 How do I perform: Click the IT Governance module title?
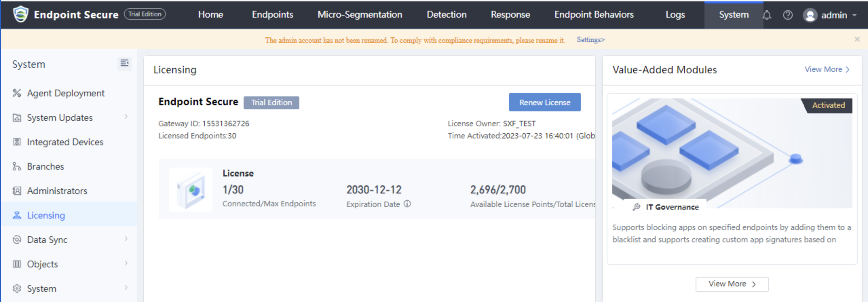[x=672, y=207]
